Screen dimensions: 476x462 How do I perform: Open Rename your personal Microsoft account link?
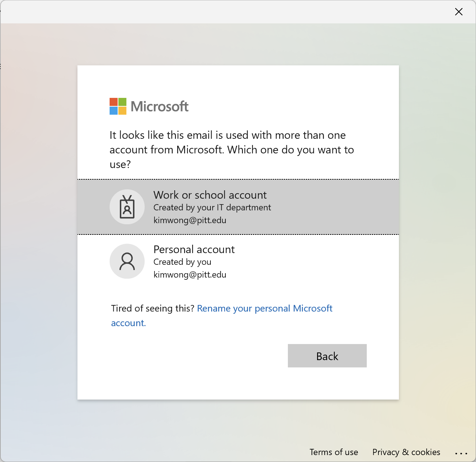pyautogui.click(x=222, y=316)
